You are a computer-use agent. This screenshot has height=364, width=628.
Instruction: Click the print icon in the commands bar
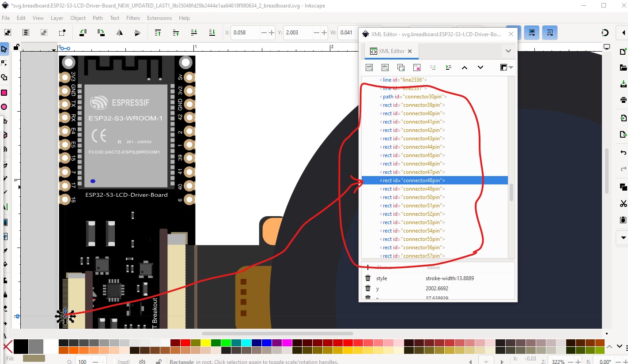point(623,100)
